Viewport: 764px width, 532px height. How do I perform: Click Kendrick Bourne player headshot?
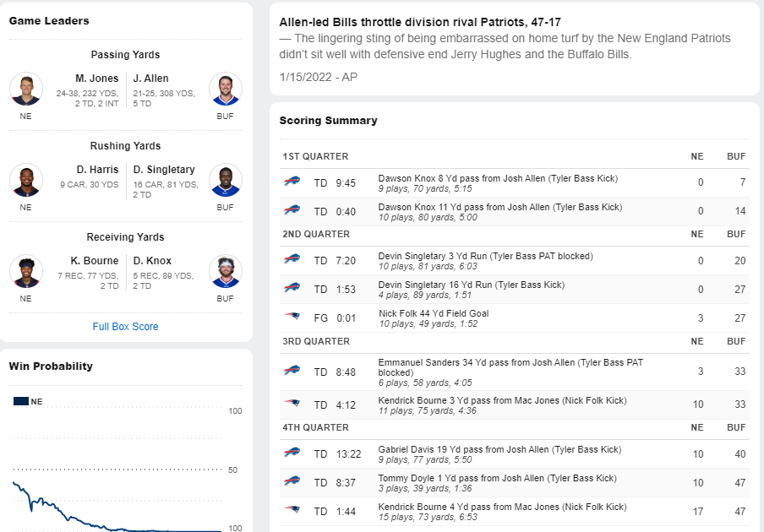tap(26, 271)
